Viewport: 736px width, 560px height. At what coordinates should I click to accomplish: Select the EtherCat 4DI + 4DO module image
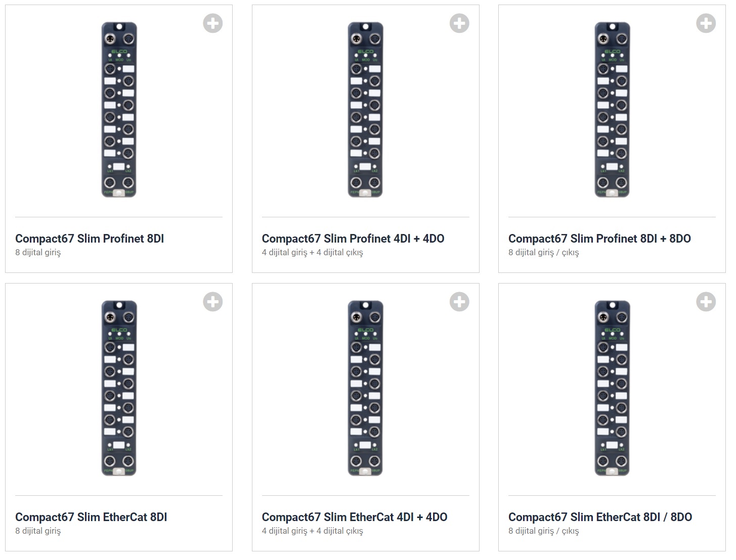365,388
